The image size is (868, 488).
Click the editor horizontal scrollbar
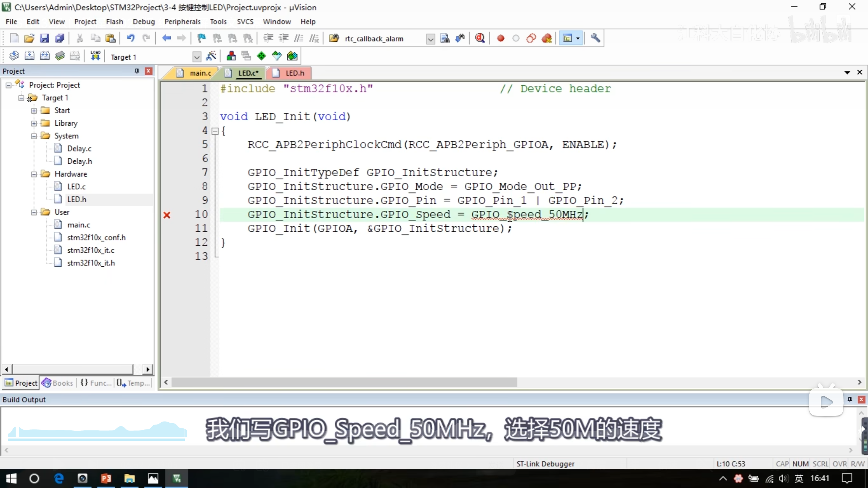344,382
